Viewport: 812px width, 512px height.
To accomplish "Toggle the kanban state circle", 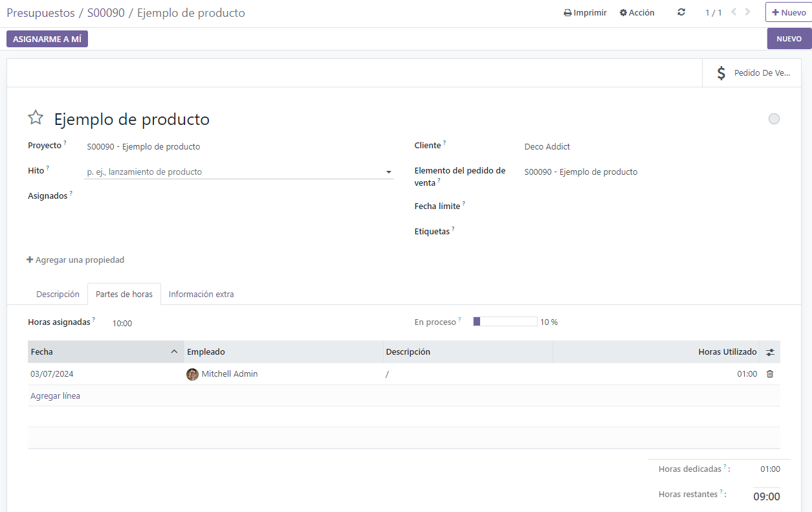I will click(x=774, y=118).
